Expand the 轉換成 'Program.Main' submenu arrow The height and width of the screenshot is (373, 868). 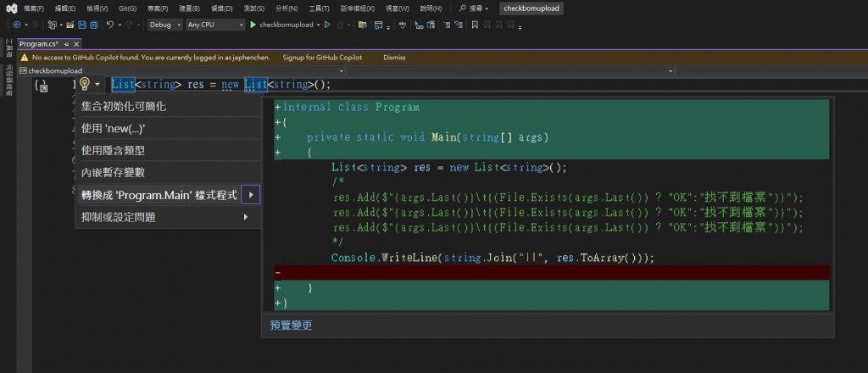(251, 195)
